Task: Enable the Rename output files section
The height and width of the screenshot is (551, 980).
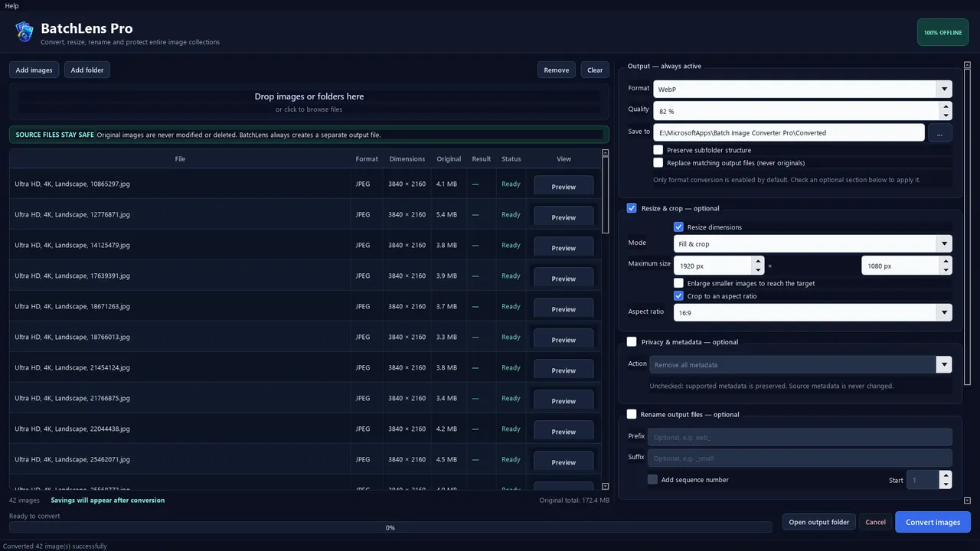Action: point(632,414)
